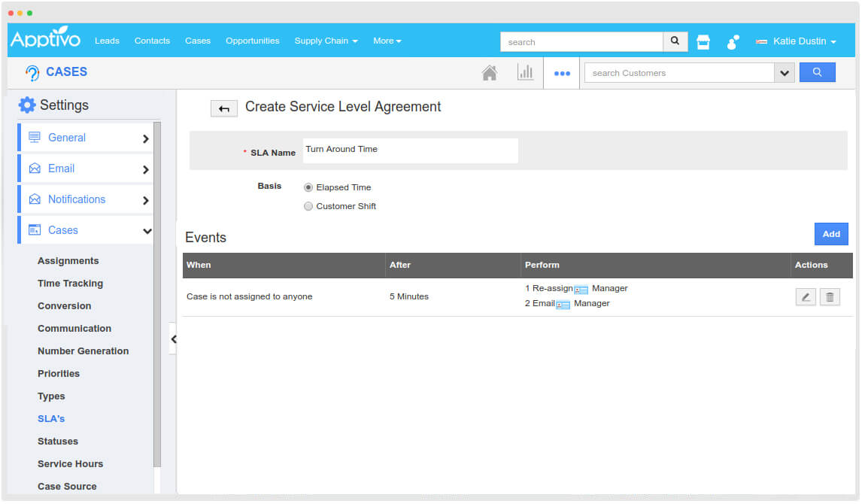The width and height of the screenshot is (865, 504).
Task: Open the app store icon in the header
Action: pos(703,41)
